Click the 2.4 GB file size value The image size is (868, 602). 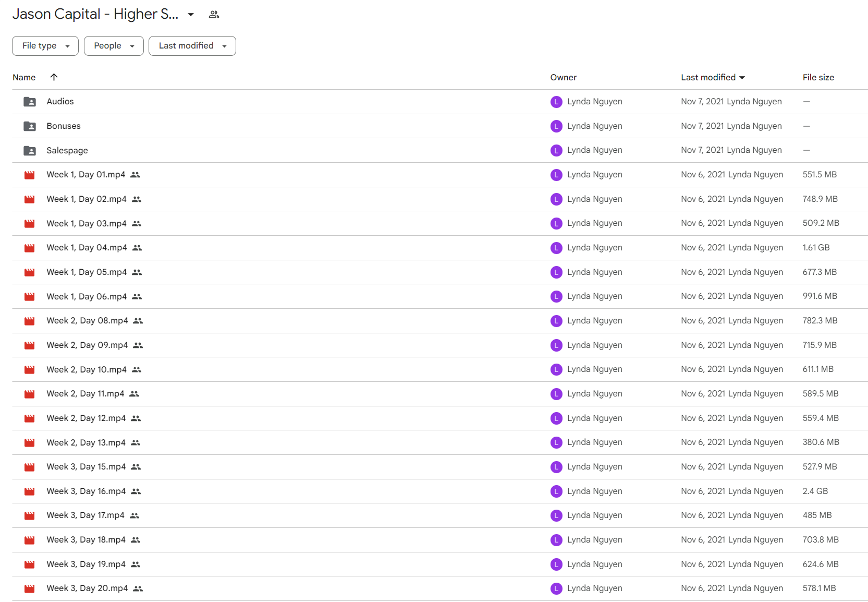815,491
